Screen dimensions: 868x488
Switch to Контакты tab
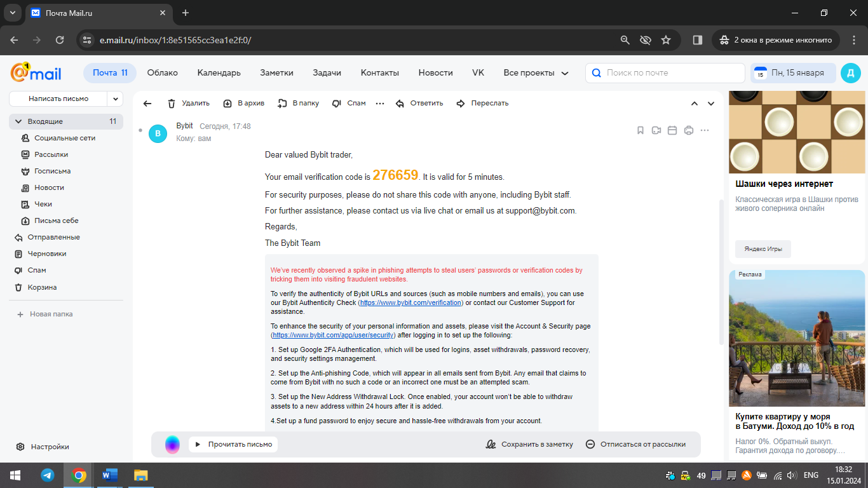click(380, 72)
